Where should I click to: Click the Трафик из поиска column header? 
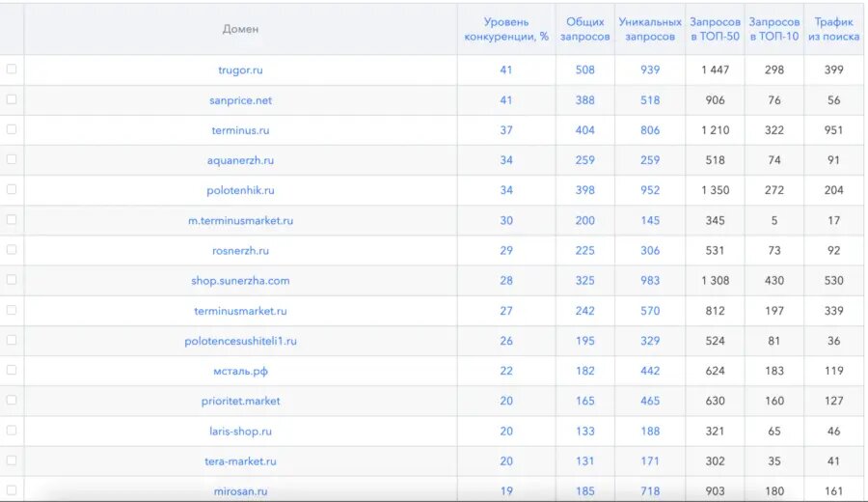click(833, 29)
